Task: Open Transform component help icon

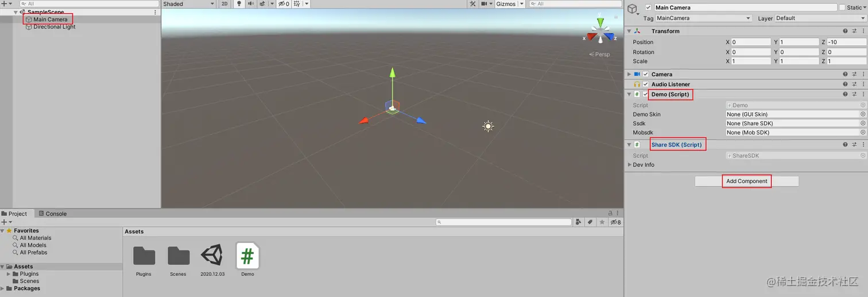Action: [845, 31]
